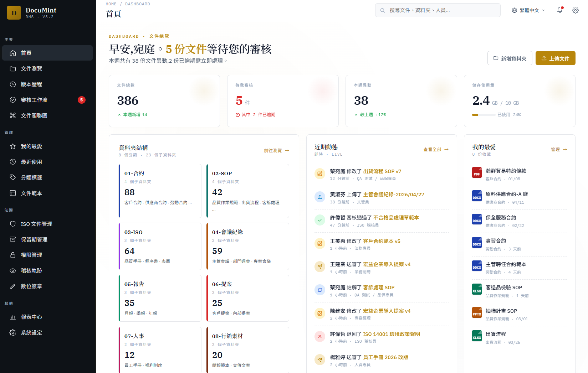The image size is (588, 373).
Task: Click the globe language icon
Action: (514, 10)
